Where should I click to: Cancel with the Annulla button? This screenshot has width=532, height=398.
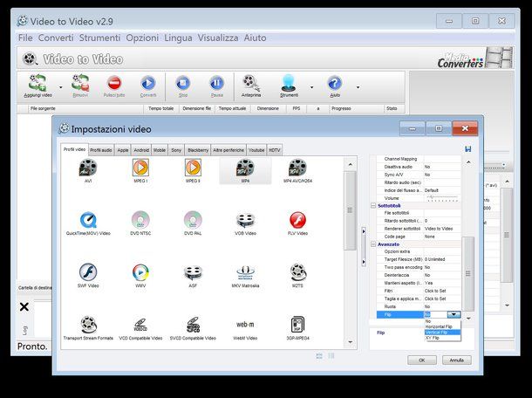(457, 360)
